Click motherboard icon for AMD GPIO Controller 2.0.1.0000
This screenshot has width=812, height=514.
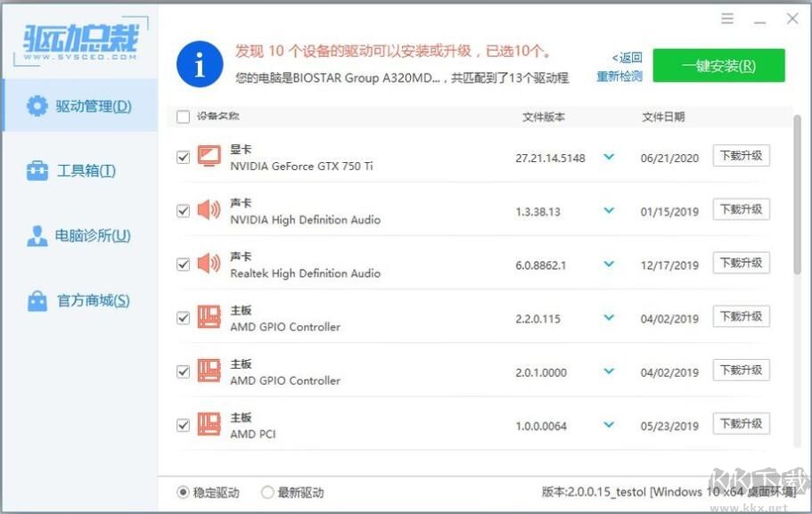[209, 371]
